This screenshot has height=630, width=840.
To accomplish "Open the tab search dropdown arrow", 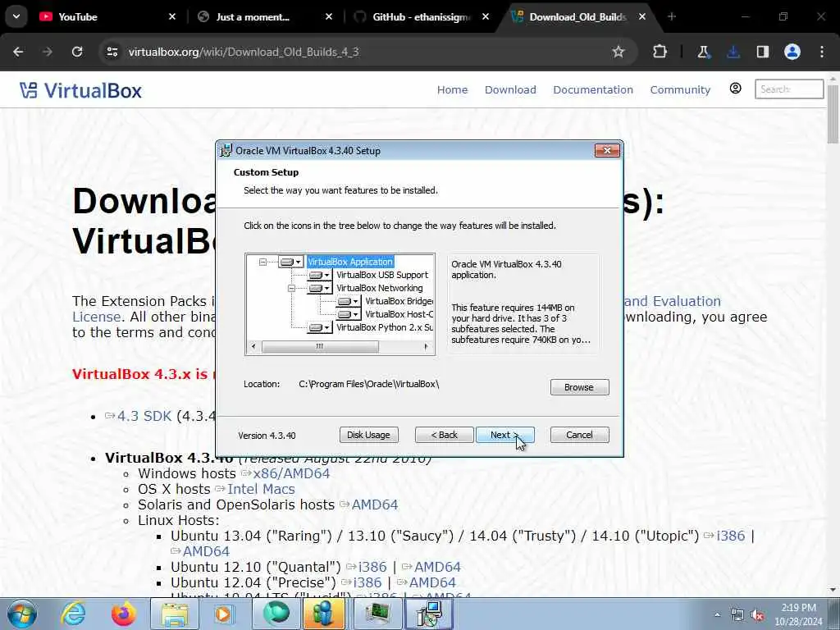I will pyautogui.click(x=16, y=16).
